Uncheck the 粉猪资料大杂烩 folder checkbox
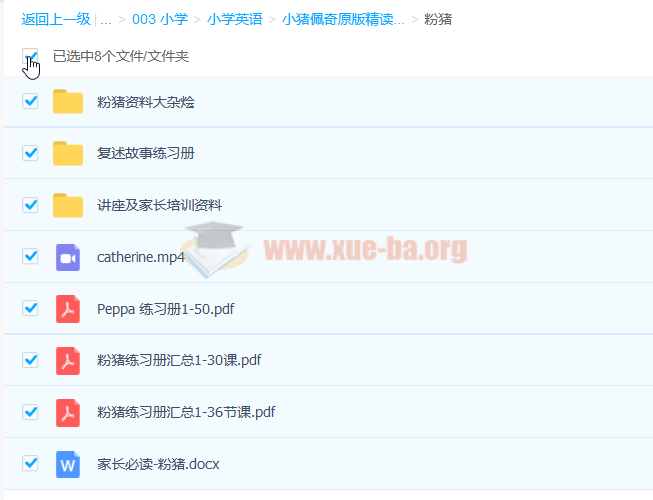Viewport: 653px width, 500px height. click(x=30, y=101)
